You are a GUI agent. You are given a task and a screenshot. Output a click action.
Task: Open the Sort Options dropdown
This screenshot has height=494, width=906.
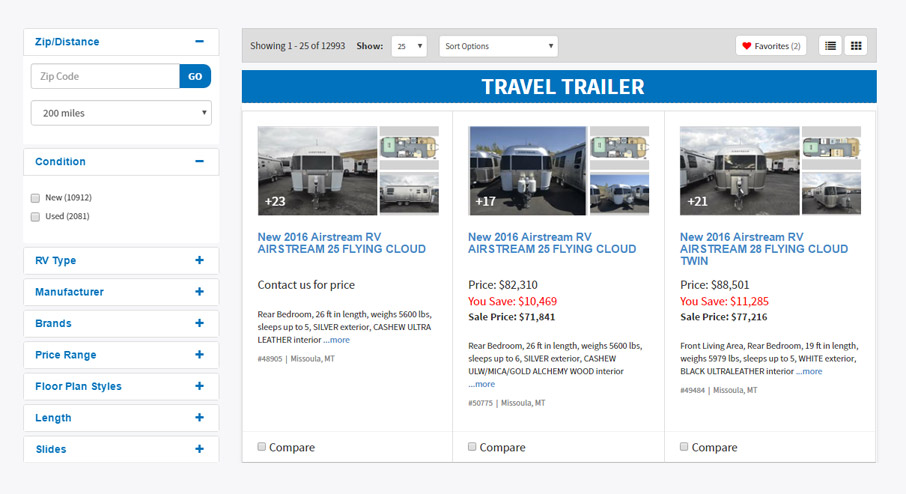pos(499,46)
